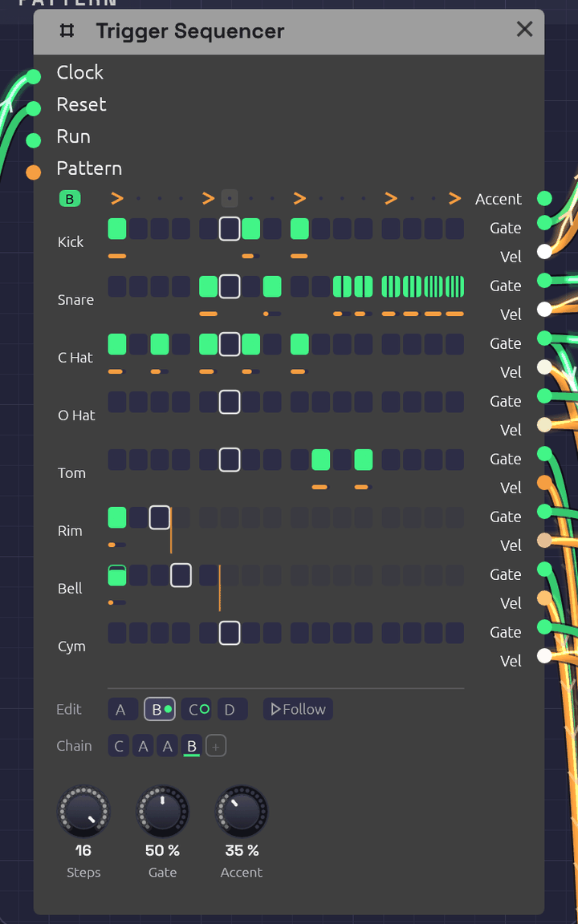Image resolution: width=578 pixels, height=924 pixels.
Task: Click the Steps knob
Action: click(x=83, y=811)
